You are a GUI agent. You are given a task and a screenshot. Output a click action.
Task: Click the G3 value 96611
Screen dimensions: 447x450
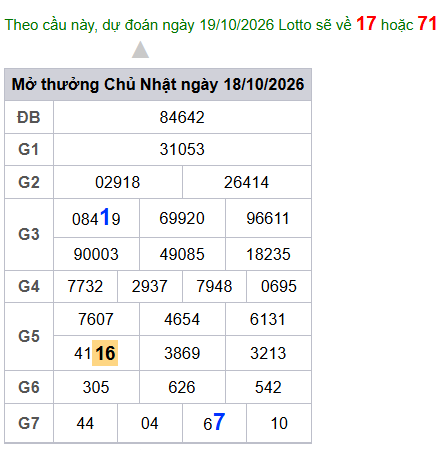(x=268, y=218)
